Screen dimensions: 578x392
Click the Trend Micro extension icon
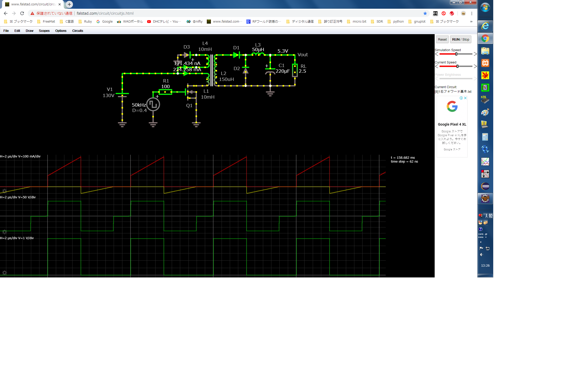[x=452, y=13]
